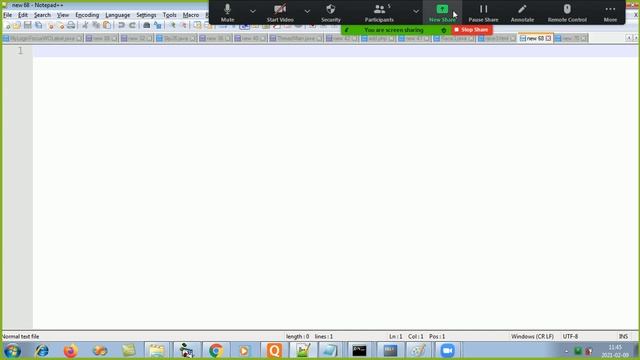
Task: Open video options arrow next to Start Video
Action: click(307, 11)
